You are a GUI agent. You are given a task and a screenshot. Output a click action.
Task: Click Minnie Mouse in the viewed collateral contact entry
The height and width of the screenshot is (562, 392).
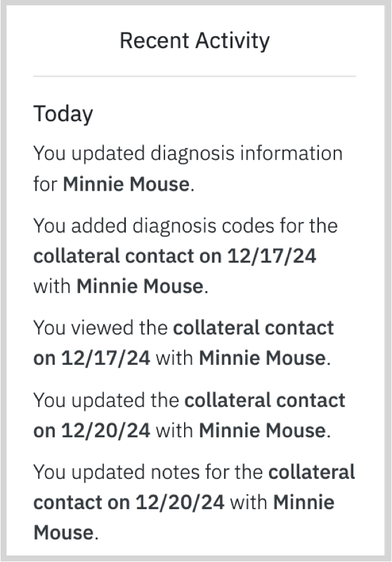pyautogui.click(x=263, y=358)
